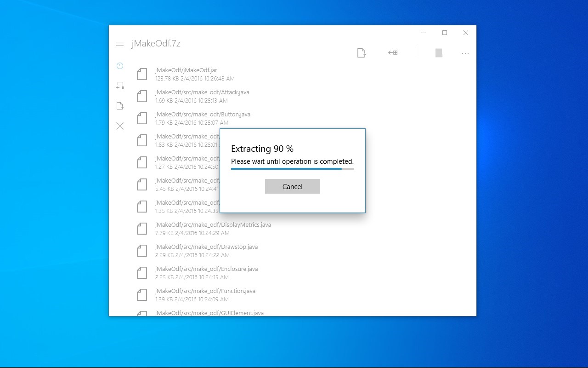The width and height of the screenshot is (588, 368).
Task: Click file icon next to Enclosure.java
Action: (142, 273)
